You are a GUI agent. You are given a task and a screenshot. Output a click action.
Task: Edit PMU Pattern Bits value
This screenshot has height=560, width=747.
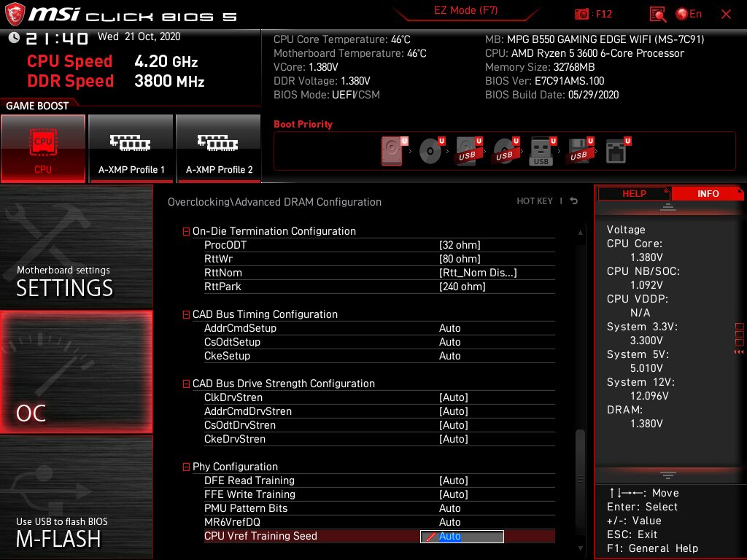click(x=449, y=508)
